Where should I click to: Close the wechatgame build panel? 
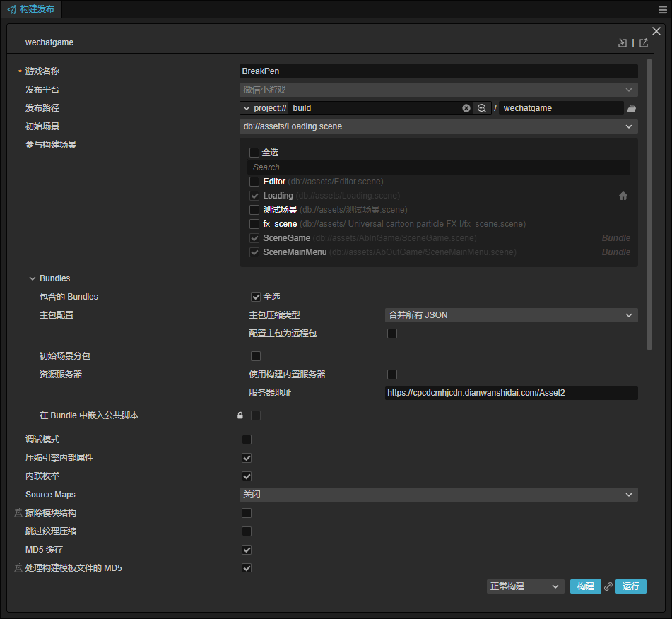[x=656, y=31]
